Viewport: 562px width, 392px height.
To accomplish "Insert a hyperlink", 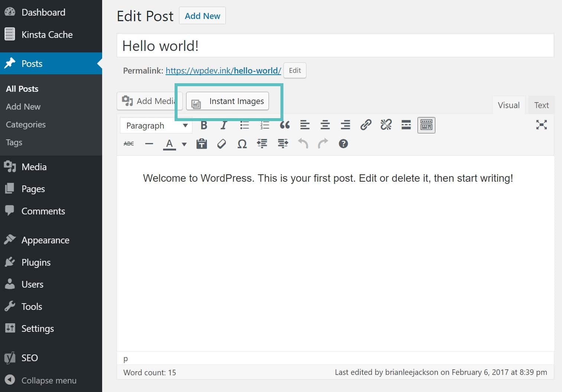I will tap(366, 125).
